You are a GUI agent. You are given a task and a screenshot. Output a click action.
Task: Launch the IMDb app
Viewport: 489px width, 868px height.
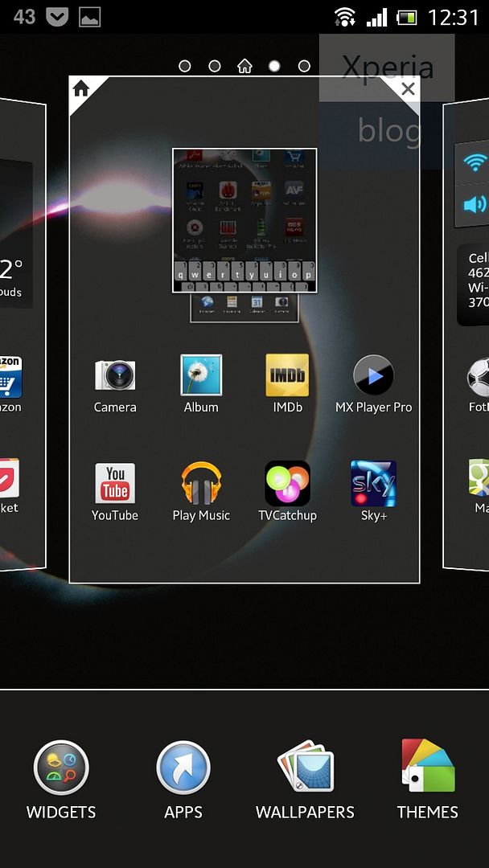pyautogui.click(x=287, y=383)
